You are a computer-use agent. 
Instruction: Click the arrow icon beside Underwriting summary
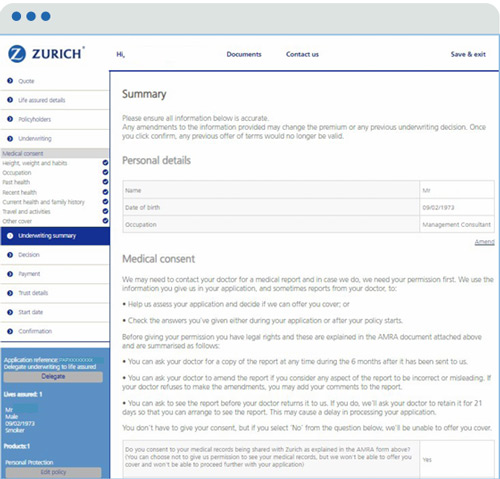click(10, 236)
